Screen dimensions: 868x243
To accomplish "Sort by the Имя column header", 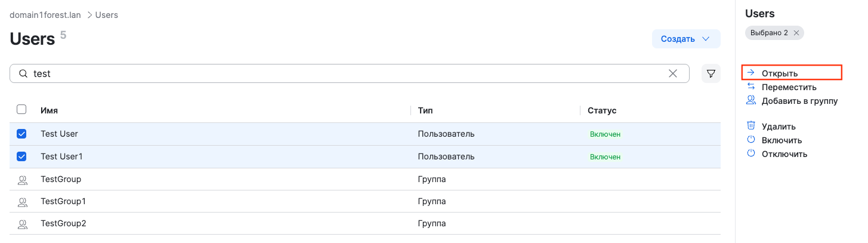I will click(49, 110).
